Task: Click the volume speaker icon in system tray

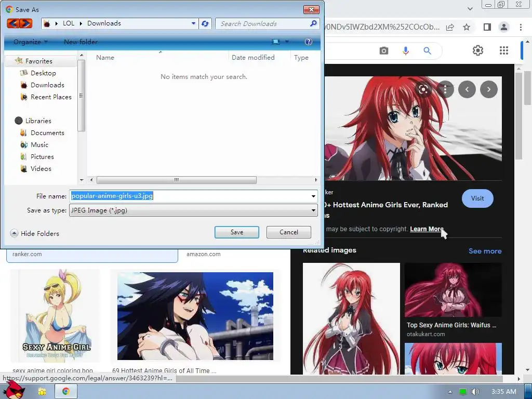Action: [x=475, y=392]
